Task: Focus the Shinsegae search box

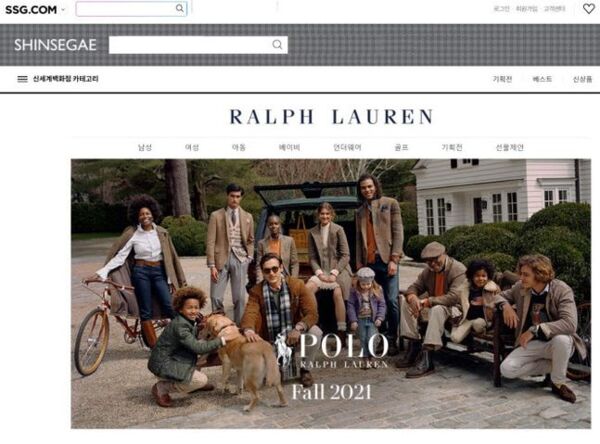Action: pyautogui.click(x=198, y=45)
